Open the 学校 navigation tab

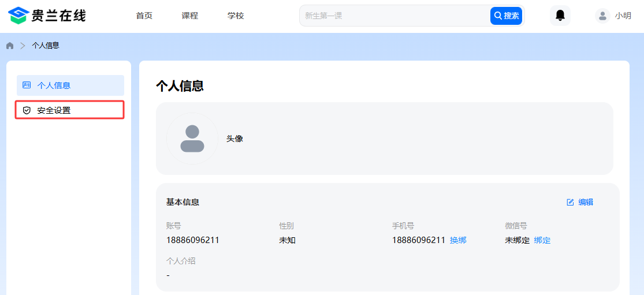[x=236, y=16]
